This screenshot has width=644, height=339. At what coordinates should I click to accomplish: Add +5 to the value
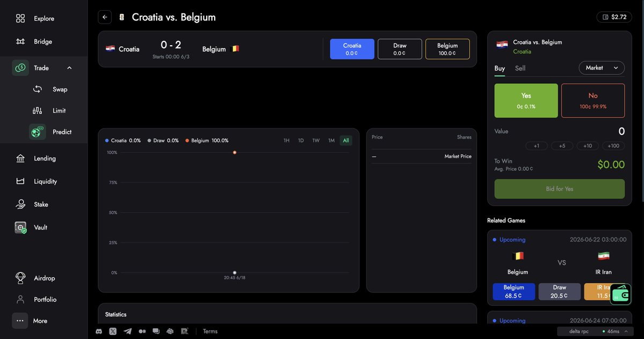click(562, 146)
